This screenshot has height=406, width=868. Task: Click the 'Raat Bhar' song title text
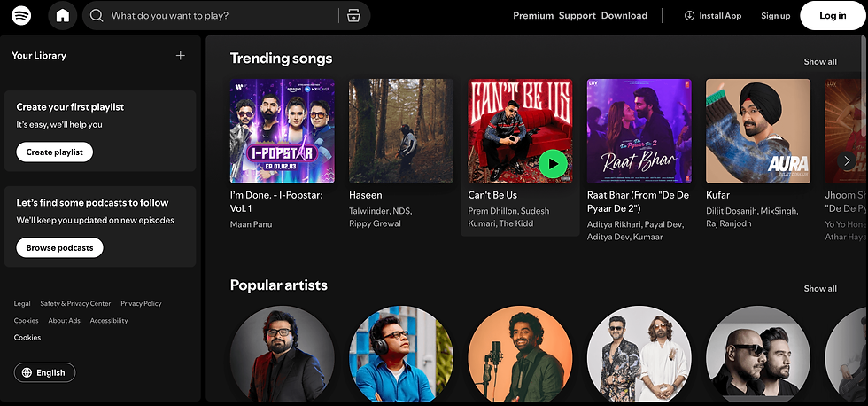639,201
